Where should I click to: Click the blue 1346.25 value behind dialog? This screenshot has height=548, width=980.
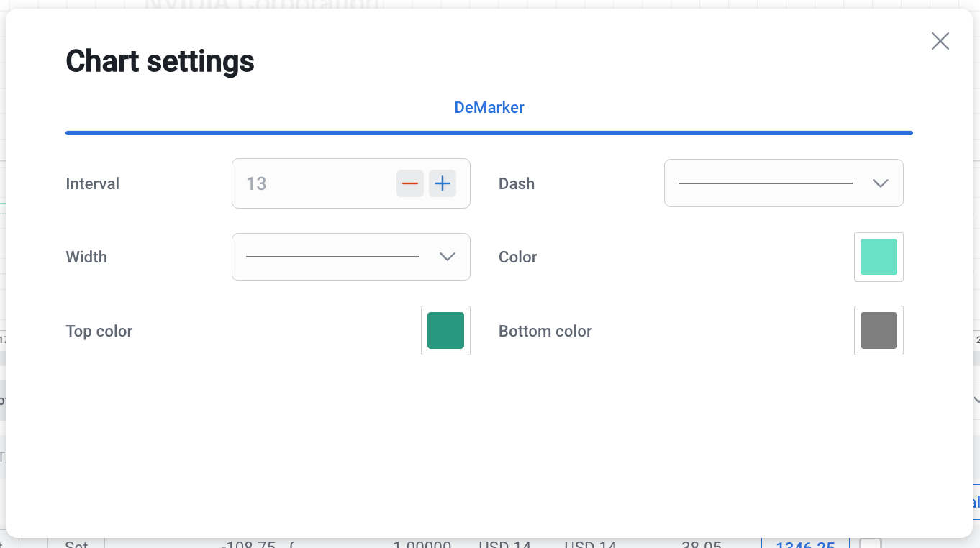coord(804,544)
